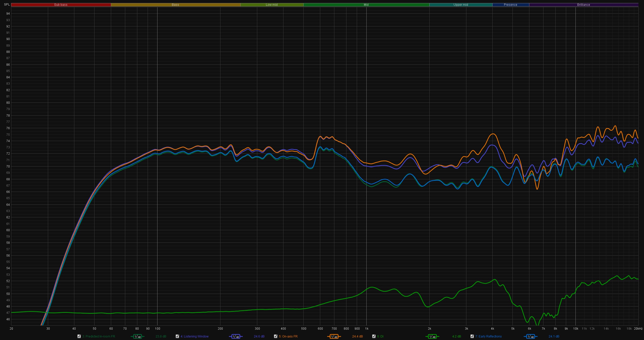644x340 pixels.
Task: Click the Brilliance frequency band header
Action: (x=584, y=5)
